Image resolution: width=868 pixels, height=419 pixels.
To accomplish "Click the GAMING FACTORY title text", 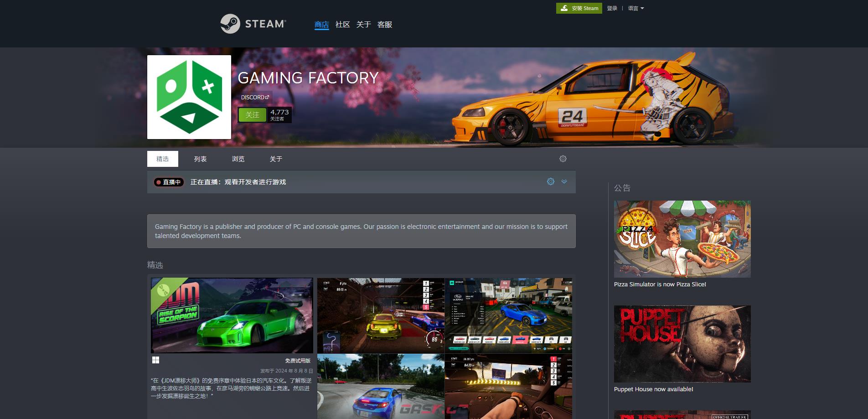I will click(308, 78).
